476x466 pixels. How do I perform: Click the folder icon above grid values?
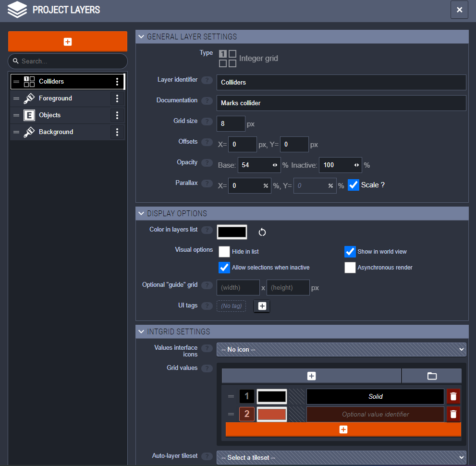click(x=431, y=376)
